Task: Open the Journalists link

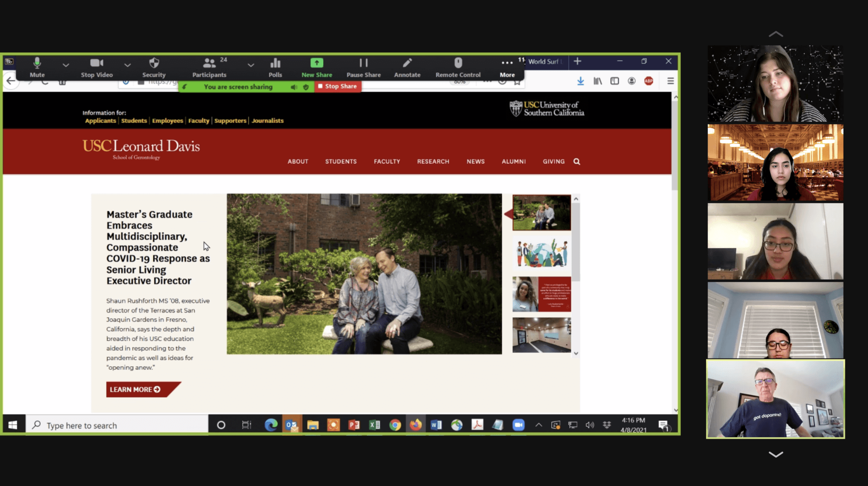Action: [268, 121]
